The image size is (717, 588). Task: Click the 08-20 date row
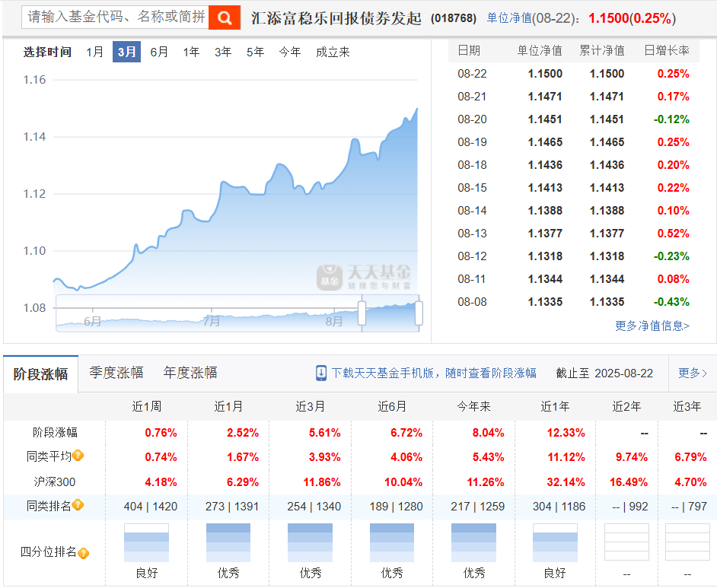573,119
